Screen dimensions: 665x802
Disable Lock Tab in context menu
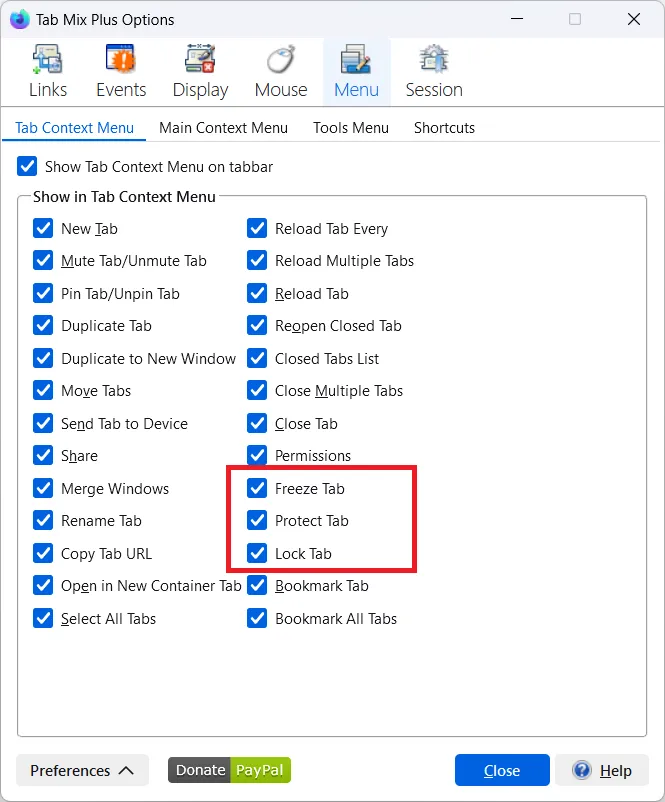(x=257, y=554)
